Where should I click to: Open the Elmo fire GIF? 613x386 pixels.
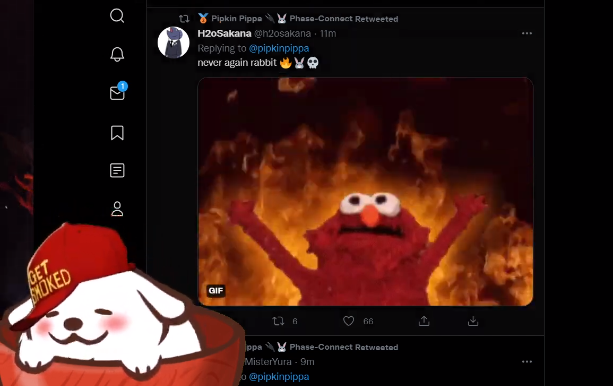(365, 192)
